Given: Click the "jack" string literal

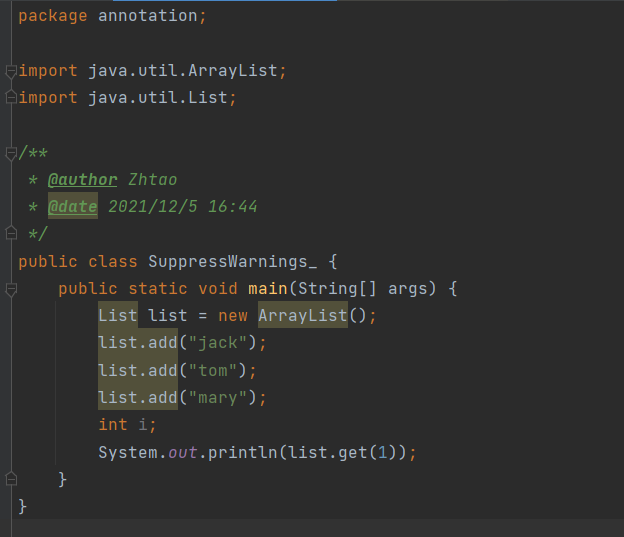Looking at the screenshot, I should [218, 343].
